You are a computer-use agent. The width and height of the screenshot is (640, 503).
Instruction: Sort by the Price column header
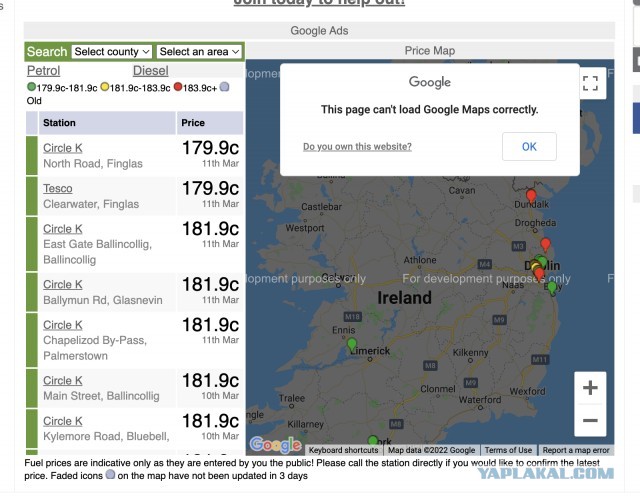coord(210,123)
